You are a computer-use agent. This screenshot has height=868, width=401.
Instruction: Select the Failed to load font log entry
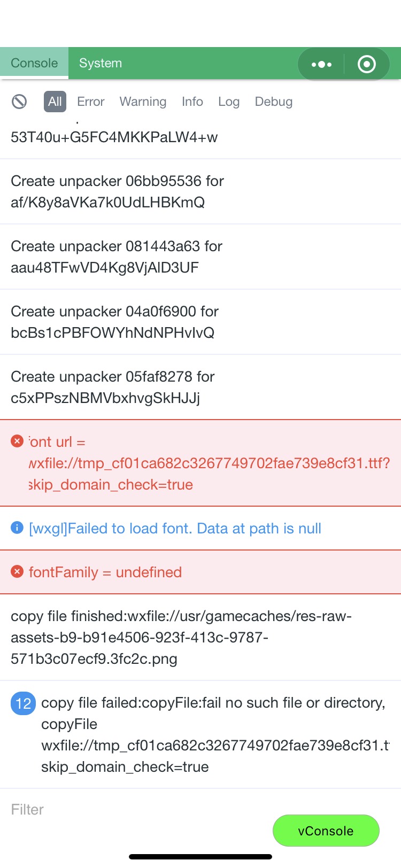tap(175, 529)
